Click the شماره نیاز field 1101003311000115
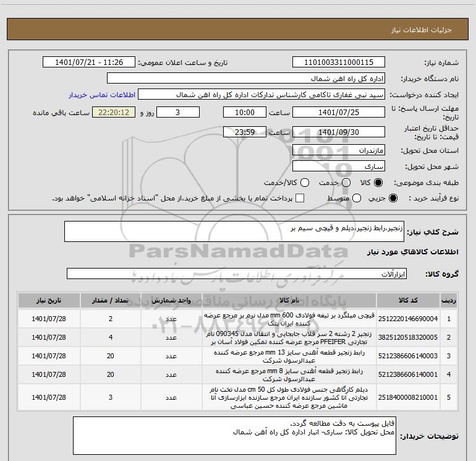The image size is (476, 461). click(339, 62)
